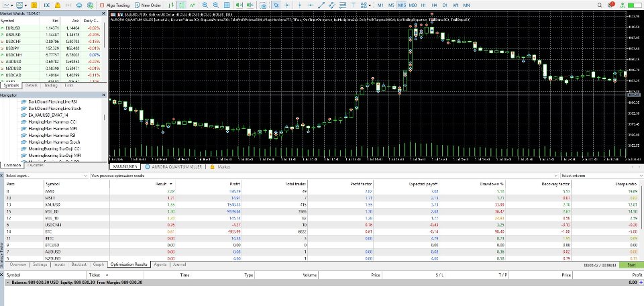Open the Select criterion dropdown
The height and width of the screenshot is (306, 644).
601,175
